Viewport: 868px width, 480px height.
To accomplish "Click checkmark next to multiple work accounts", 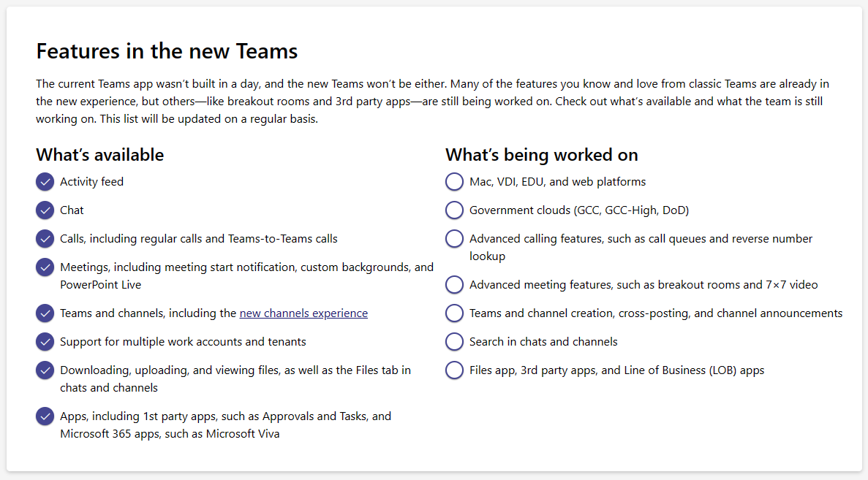I will pyautogui.click(x=45, y=341).
